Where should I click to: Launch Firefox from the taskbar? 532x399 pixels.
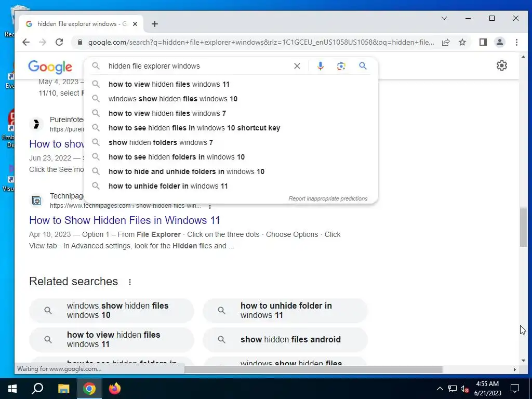115,389
